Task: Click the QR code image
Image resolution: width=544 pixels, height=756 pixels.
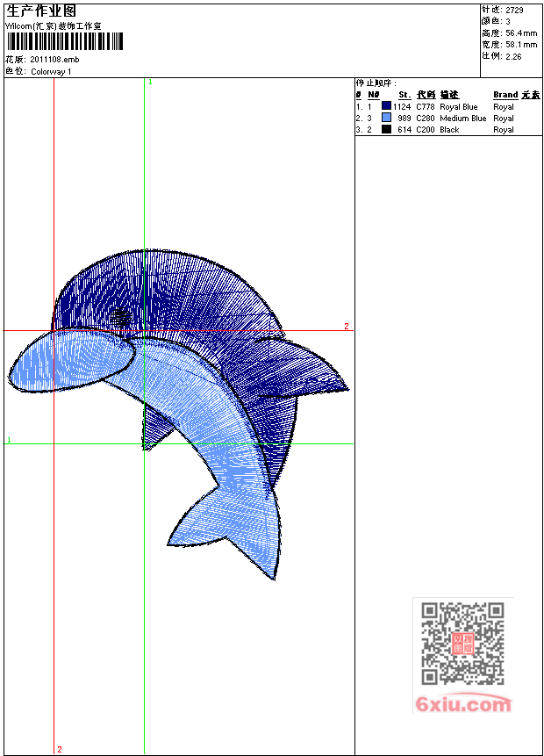Action: tap(462, 643)
